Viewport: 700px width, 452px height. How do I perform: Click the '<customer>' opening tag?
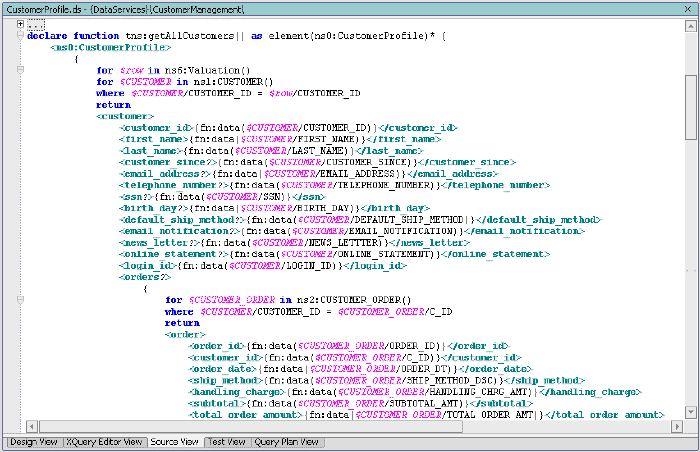[x=125, y=116]
